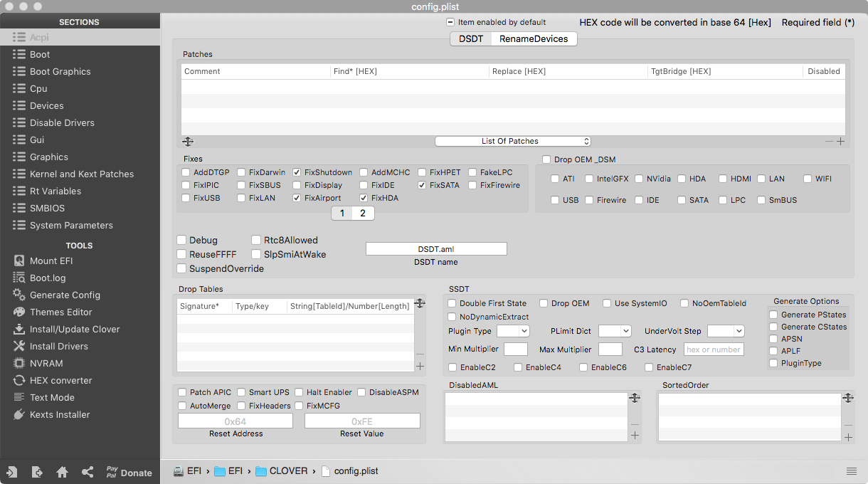Screen dimensions: 868x484
Task: Select the Cpu section icon
Action: (x=18, y=88)
